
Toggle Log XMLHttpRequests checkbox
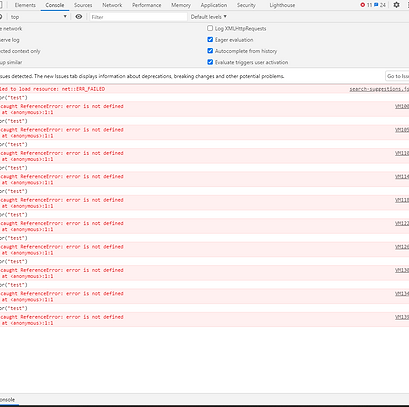click(210, 28)
